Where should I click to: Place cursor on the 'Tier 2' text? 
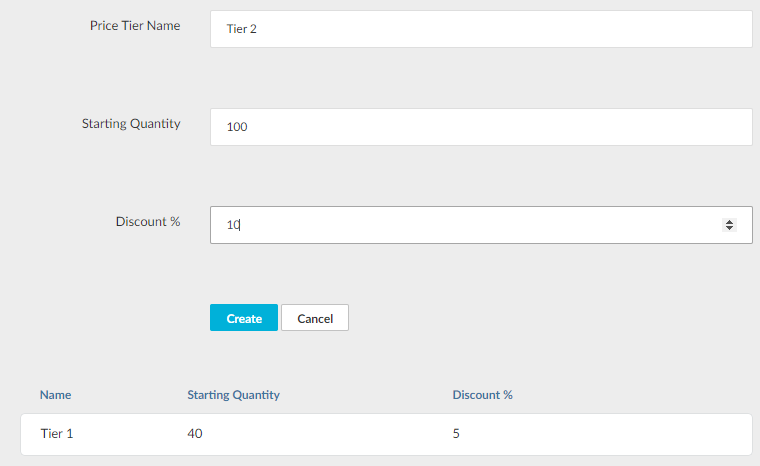[x=241, y=29]
